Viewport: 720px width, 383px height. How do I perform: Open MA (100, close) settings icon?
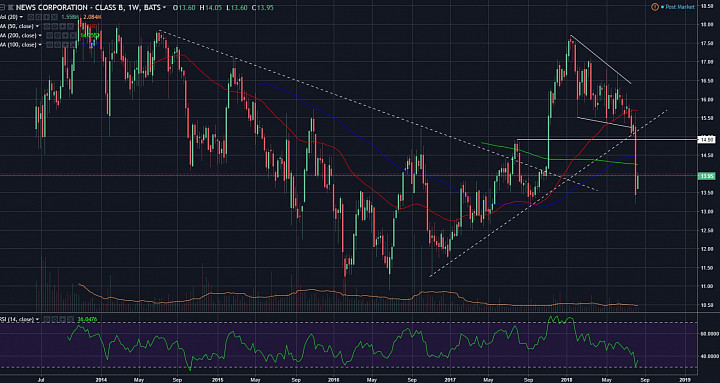pos(57,45)
